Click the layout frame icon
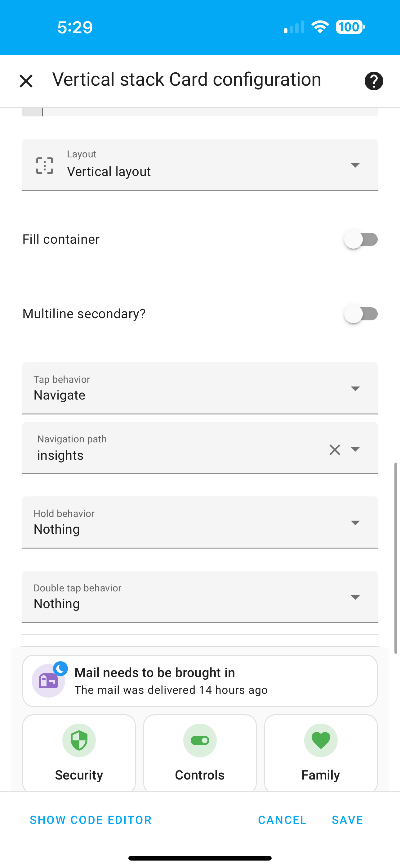Screen dimensions: 400x868 (45, 165)
